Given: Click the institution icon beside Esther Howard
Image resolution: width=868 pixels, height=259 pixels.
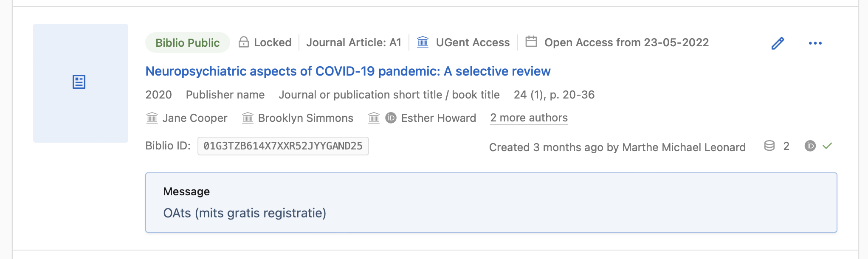Looking at the screenshot, I should click(x=373, y=118).
